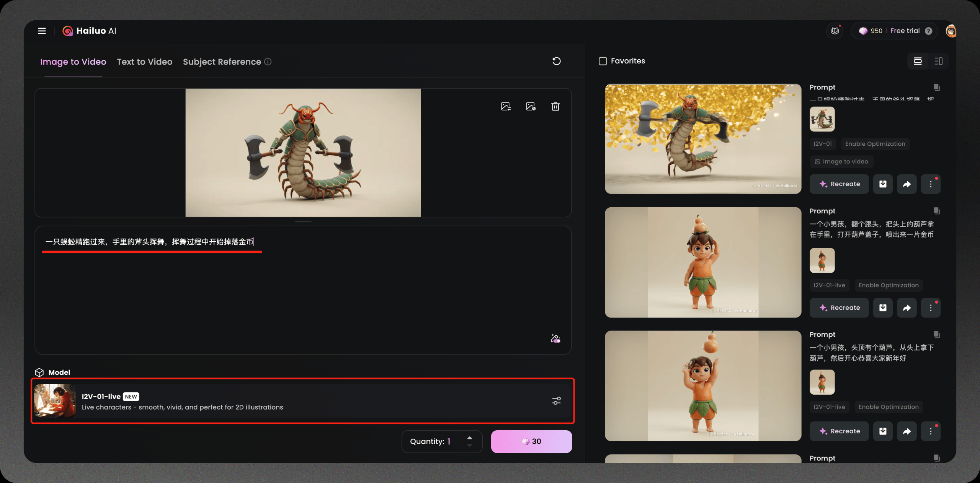This screenshot has width=980, height=483.
Task: Click Enable Optimization tag on the centipede result
Action: point(875,144)
